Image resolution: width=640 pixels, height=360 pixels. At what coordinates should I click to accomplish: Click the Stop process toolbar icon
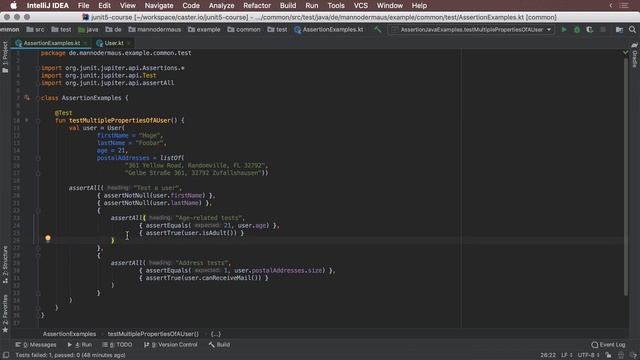602,30
